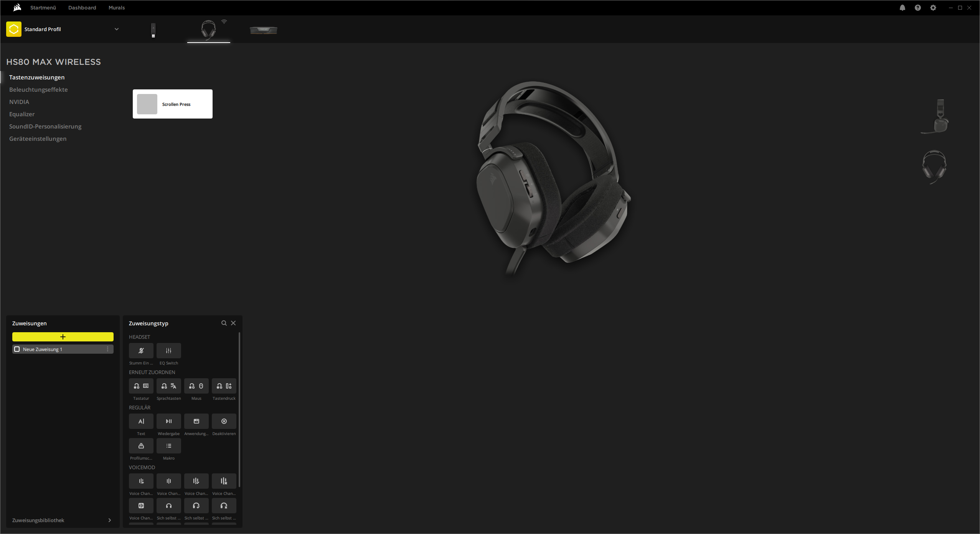The width and height of the screenshot is (980, 534).
Task: Select the Makro assignment type
Action: (x=168, y=445)
